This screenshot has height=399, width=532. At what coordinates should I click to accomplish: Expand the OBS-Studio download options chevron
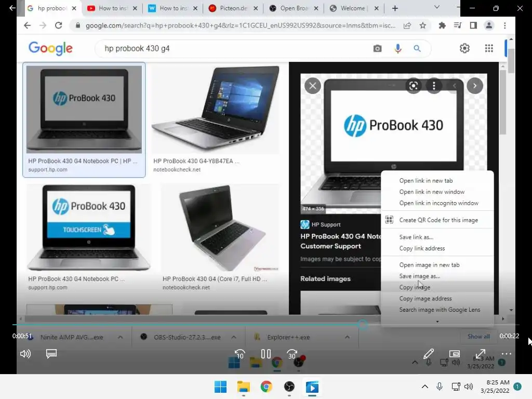[234, 337]
